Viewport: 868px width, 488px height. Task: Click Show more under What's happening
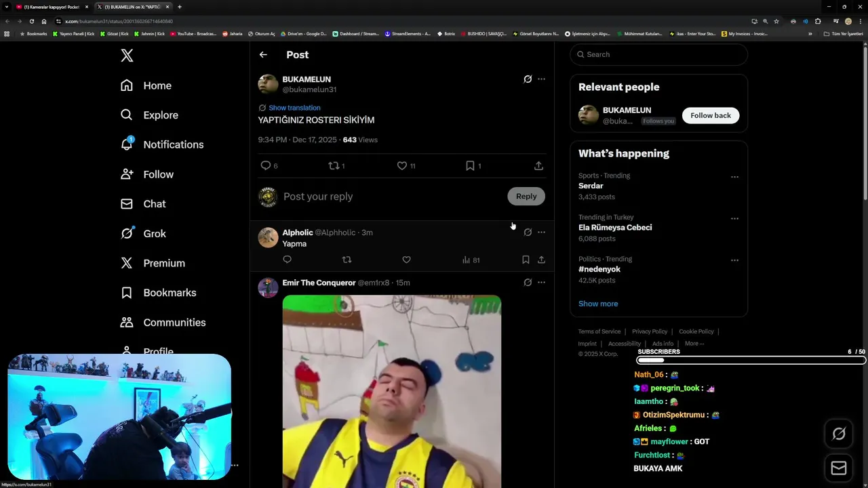pos(598,304)
